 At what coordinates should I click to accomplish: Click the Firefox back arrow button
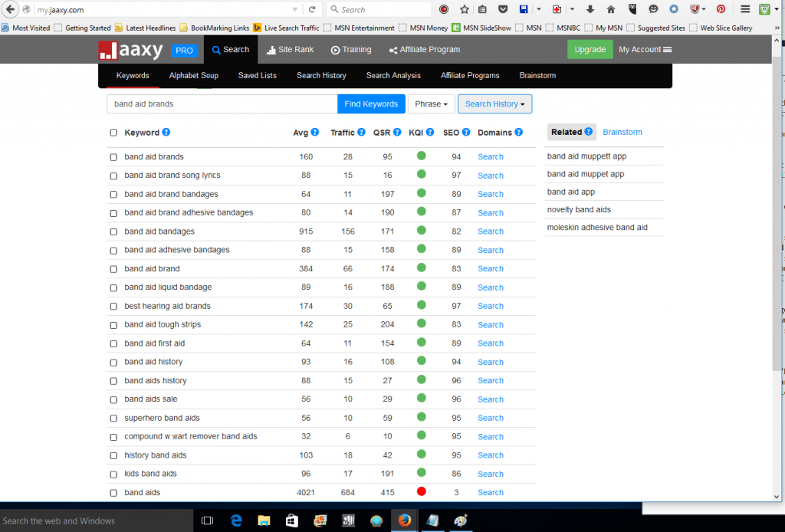click(x=11, y=10)
